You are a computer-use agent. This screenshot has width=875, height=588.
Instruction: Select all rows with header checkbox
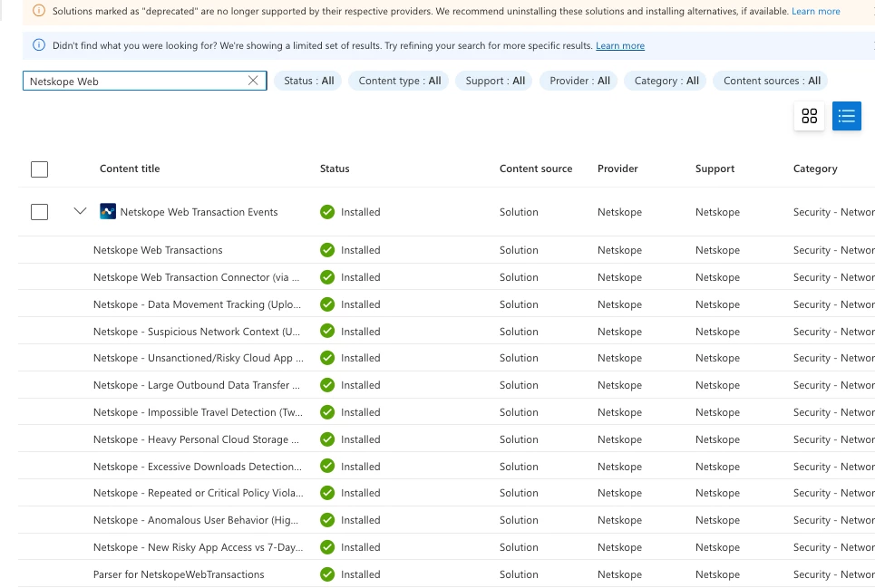click(39, 169)
